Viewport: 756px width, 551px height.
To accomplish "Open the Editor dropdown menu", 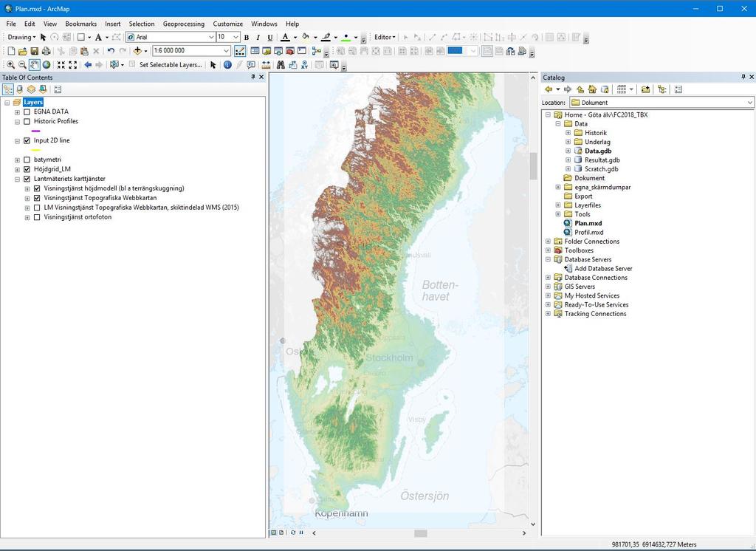I will tap(385, 37).
